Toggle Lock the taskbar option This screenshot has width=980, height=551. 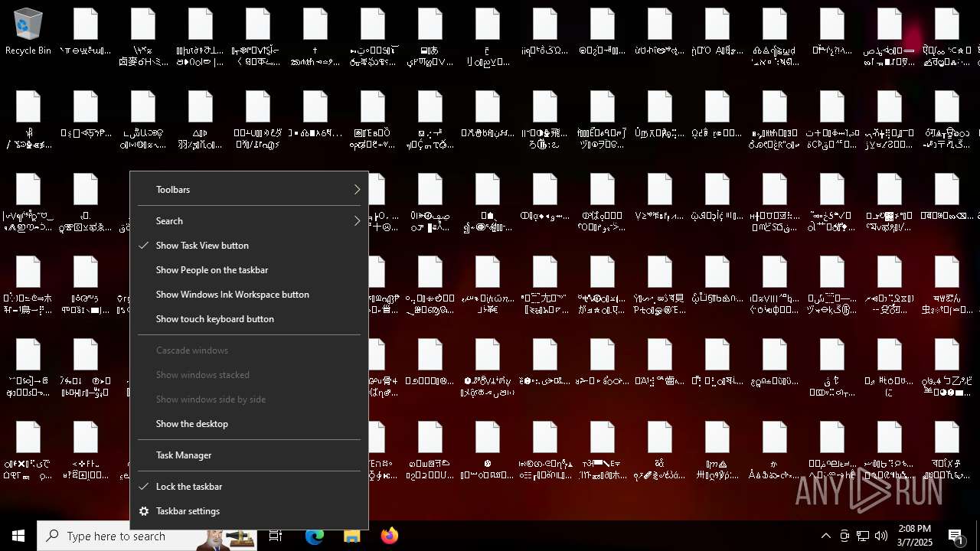point(249,486)
